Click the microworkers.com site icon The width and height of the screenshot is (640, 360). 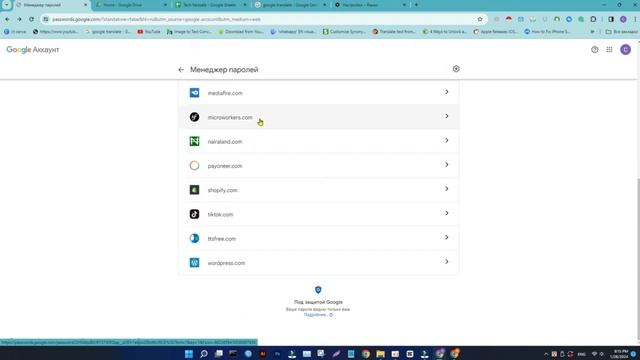coord(194,117)
